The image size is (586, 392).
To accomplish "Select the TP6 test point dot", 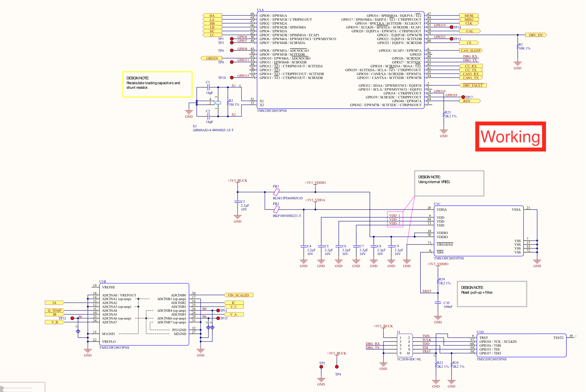I will [232, 50].
